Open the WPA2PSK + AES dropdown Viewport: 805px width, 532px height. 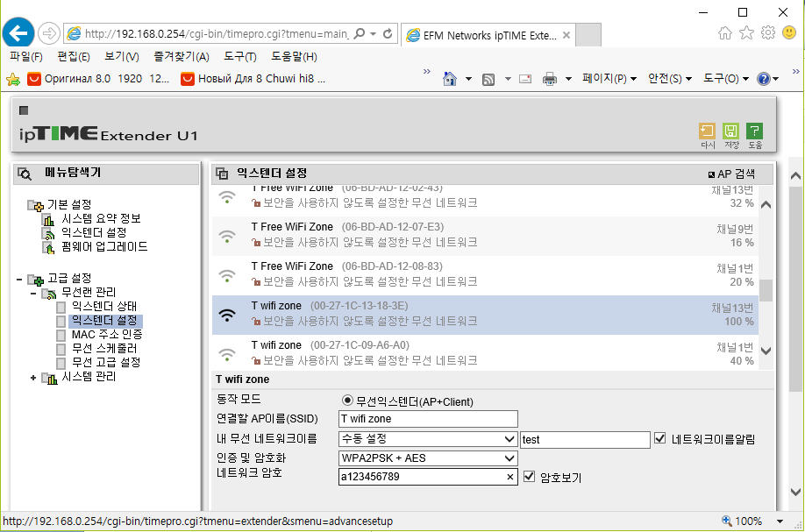(x=428, y=458)
